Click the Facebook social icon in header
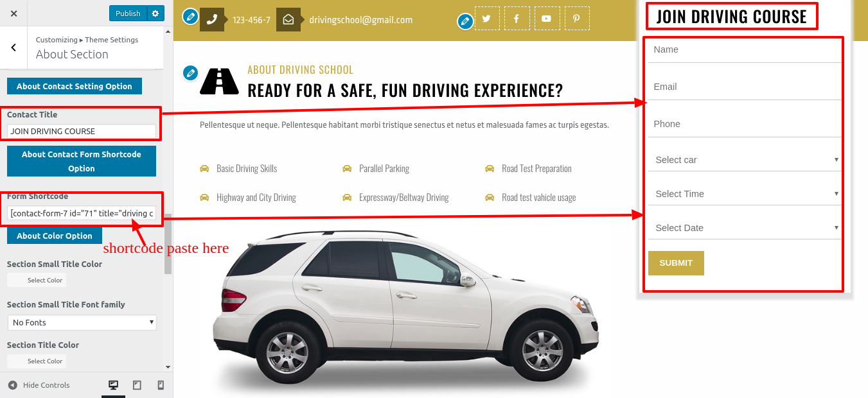The image size is (868, 398). click(x=517, y=19)
